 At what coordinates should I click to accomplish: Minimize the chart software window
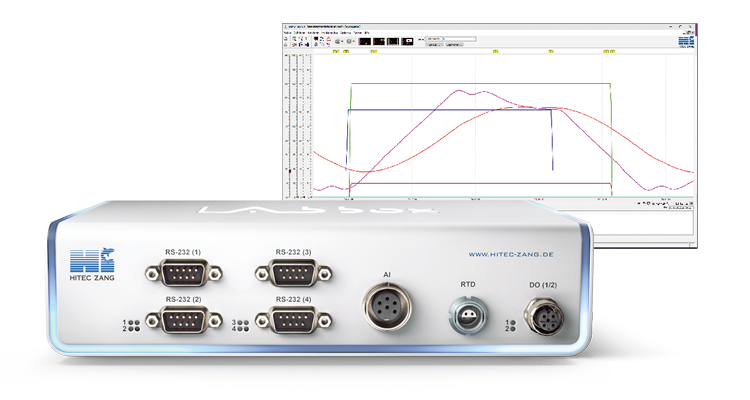tap(670, 27)
